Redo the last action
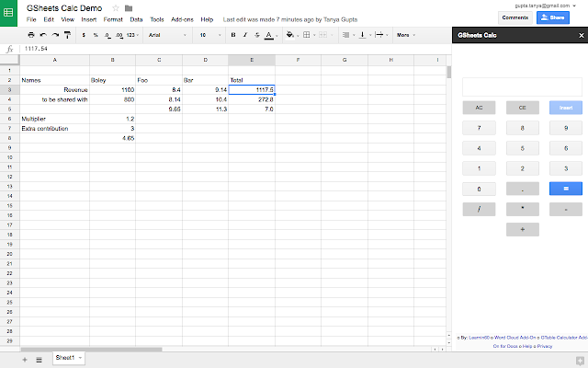Image resolution: width=588 pixels, height=368 pixels. [x=55, y=35]
